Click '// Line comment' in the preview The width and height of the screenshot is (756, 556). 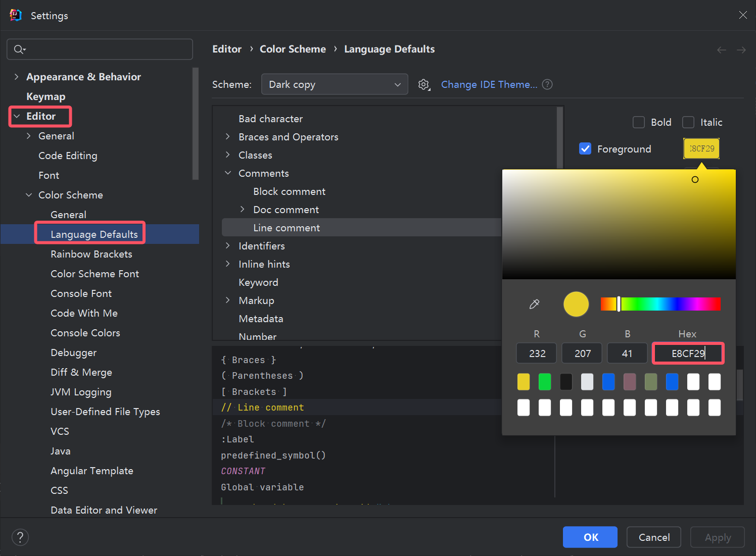[x=262, y=408]
